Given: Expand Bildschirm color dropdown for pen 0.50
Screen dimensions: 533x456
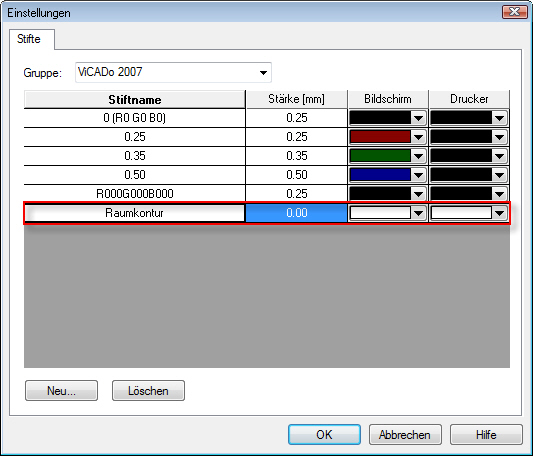Looking at the screenshot, I should pyautogui.click(x=418, y=175).
